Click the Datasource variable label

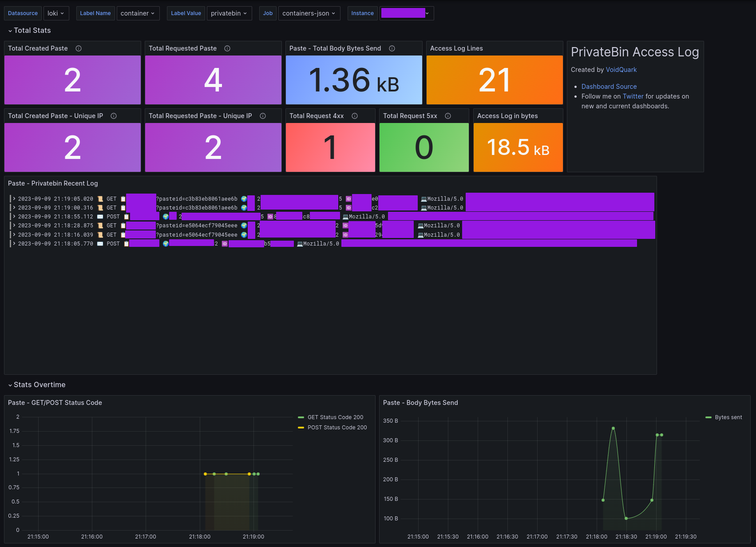23,13
